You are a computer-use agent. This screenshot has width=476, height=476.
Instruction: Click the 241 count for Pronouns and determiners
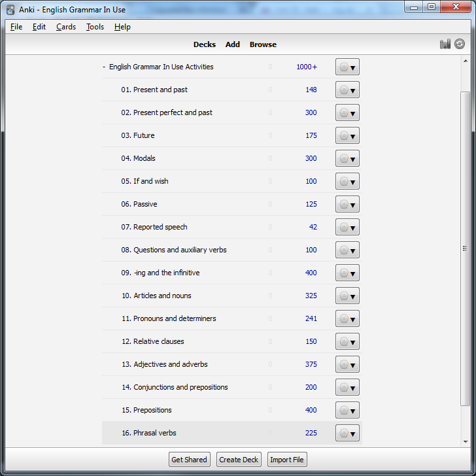pos(311,318)
